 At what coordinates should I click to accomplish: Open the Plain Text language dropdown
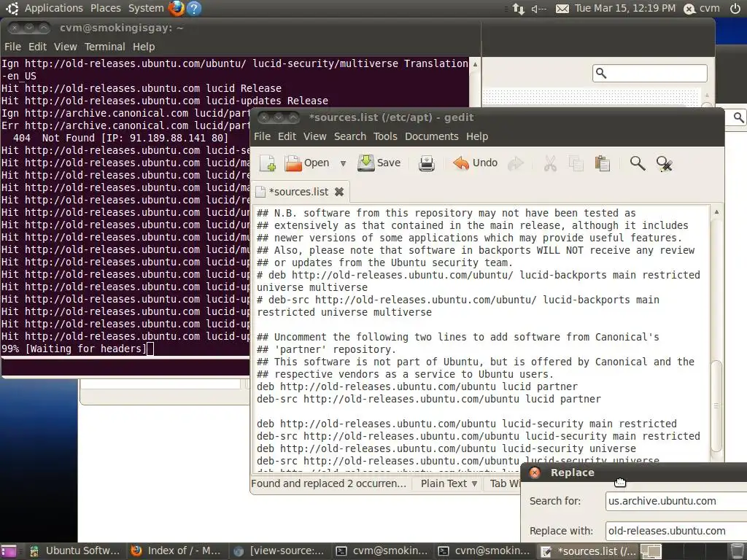(x=449, y=483)
